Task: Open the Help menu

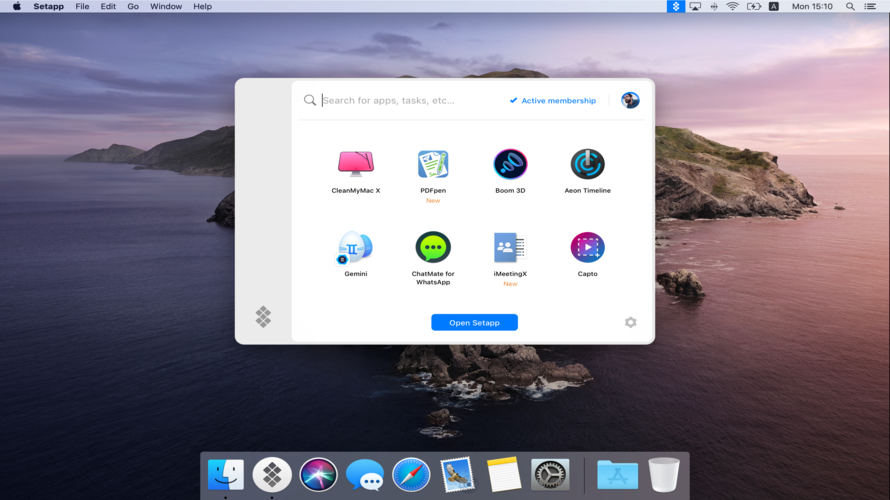Action: pos(202,6)
